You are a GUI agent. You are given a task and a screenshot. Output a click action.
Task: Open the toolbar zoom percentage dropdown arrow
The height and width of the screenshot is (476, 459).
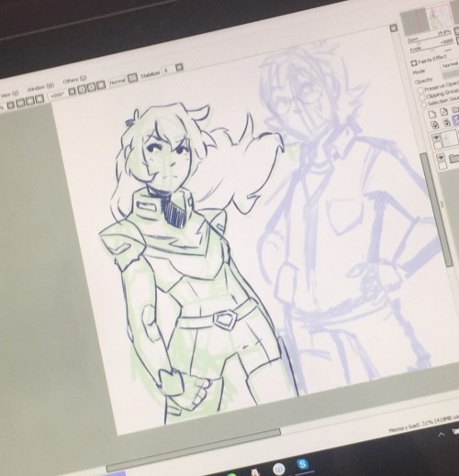[10, 105]
